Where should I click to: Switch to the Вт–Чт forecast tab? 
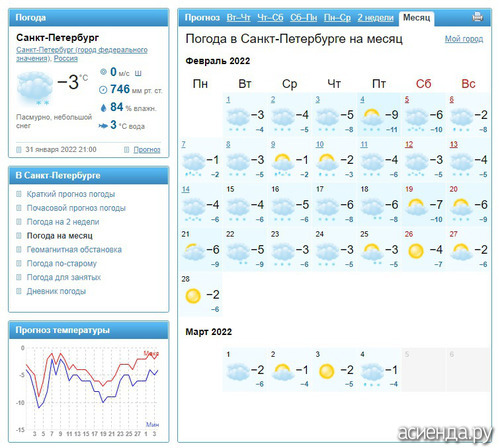click(x=238, y=18)
